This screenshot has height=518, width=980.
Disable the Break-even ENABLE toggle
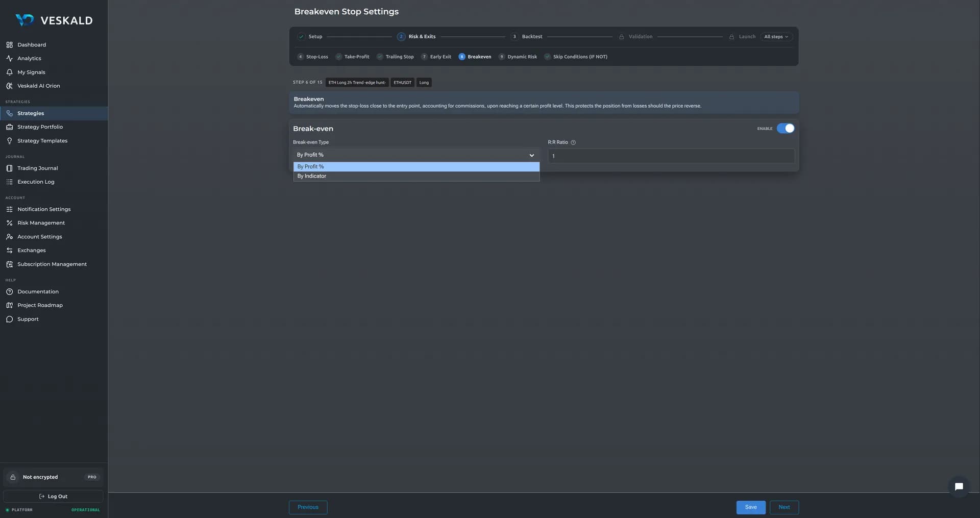click(x=785, y=129)
